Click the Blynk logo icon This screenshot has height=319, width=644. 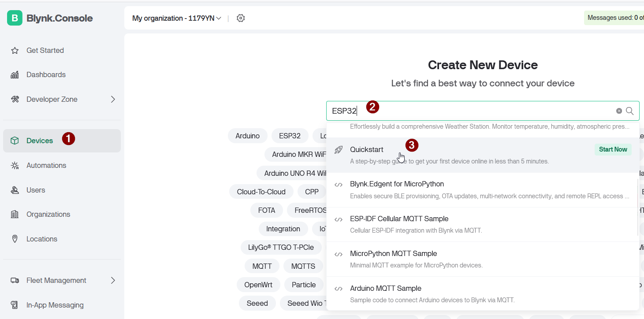pos(15,18)
